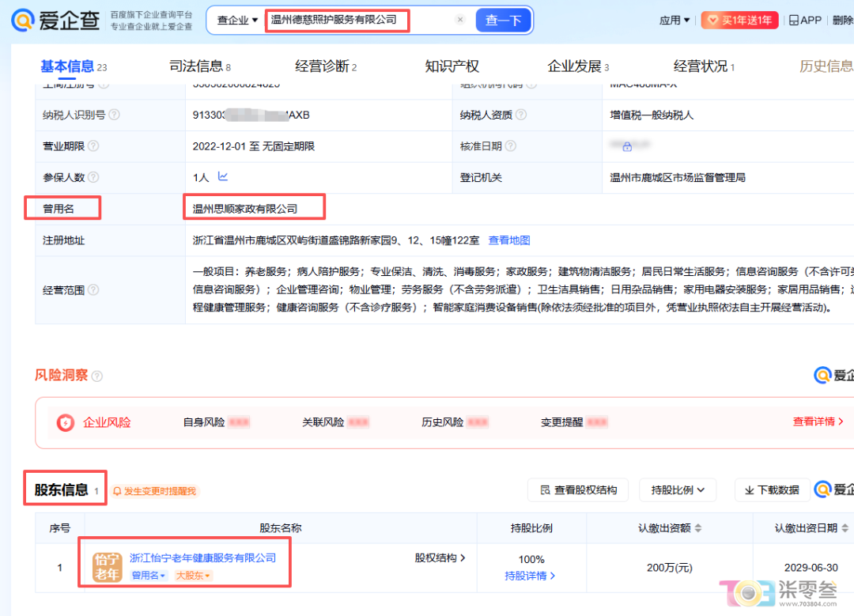The width and height of the screenshot is (854, 616).
Task: Switch to the 企业发展 tab
Action: coord(578,66)
